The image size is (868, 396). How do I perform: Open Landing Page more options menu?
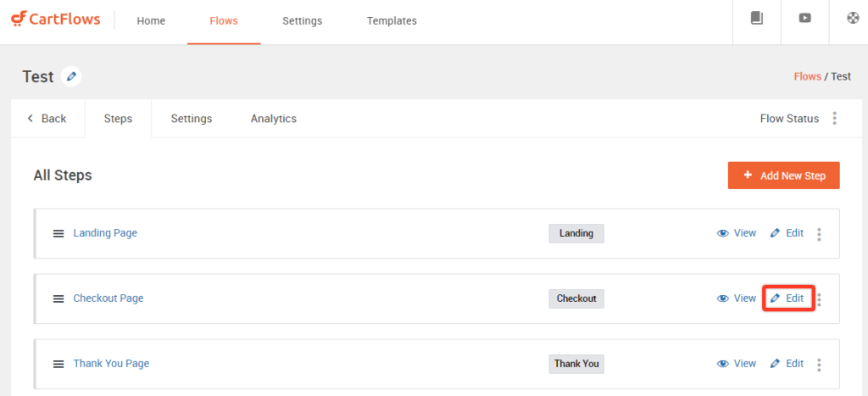(819, 234)
